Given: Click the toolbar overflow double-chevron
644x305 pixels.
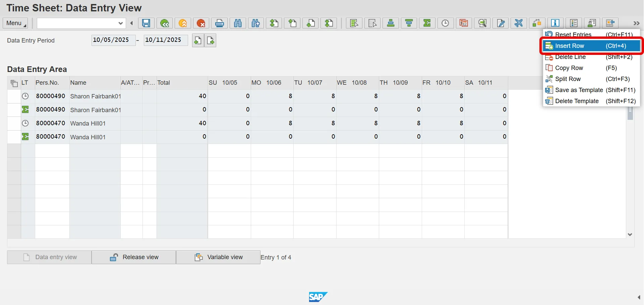Looking at the screenshot, I should click(636, 23).
